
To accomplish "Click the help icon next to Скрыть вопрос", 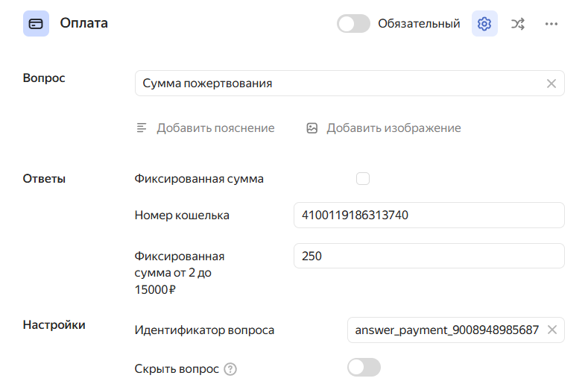I will coord(230,368).
